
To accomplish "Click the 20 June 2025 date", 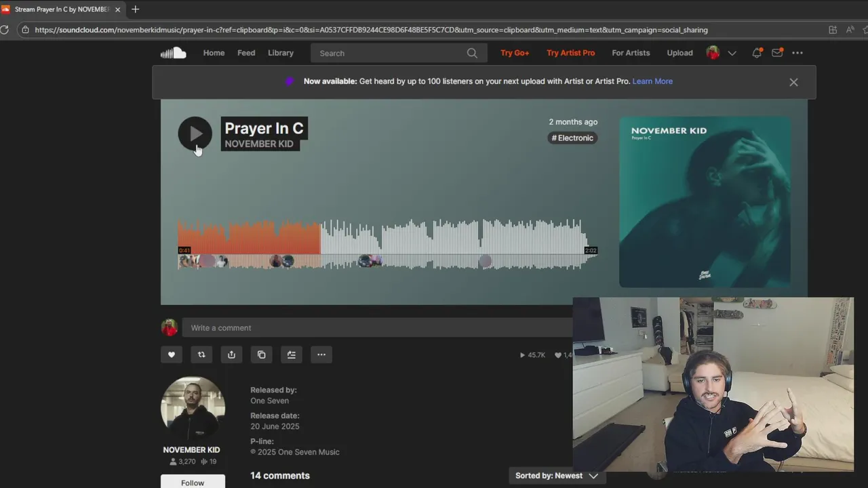I will 275,426.
